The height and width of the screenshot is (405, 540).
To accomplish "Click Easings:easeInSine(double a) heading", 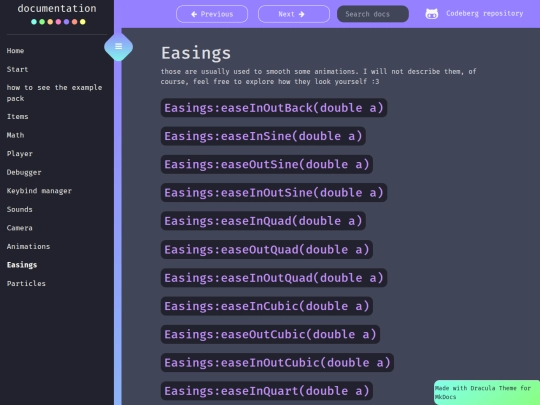I will (263, 136).
